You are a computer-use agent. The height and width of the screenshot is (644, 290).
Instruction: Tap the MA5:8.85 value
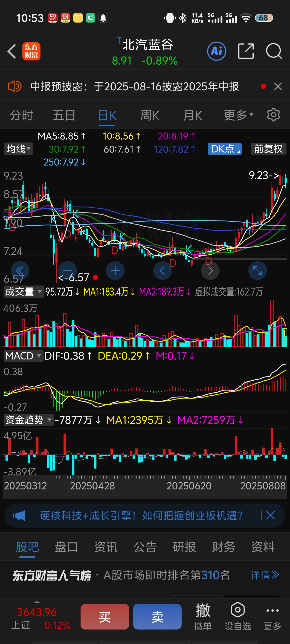61,136
